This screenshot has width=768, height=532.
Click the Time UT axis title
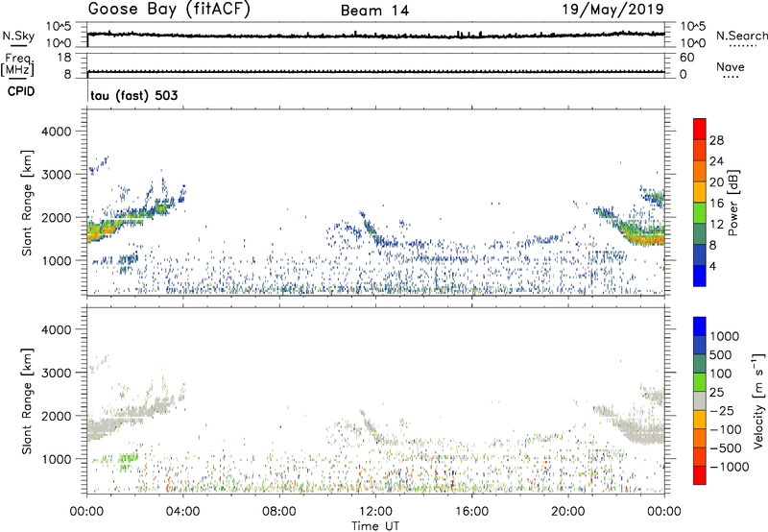[x=375, y=526]
